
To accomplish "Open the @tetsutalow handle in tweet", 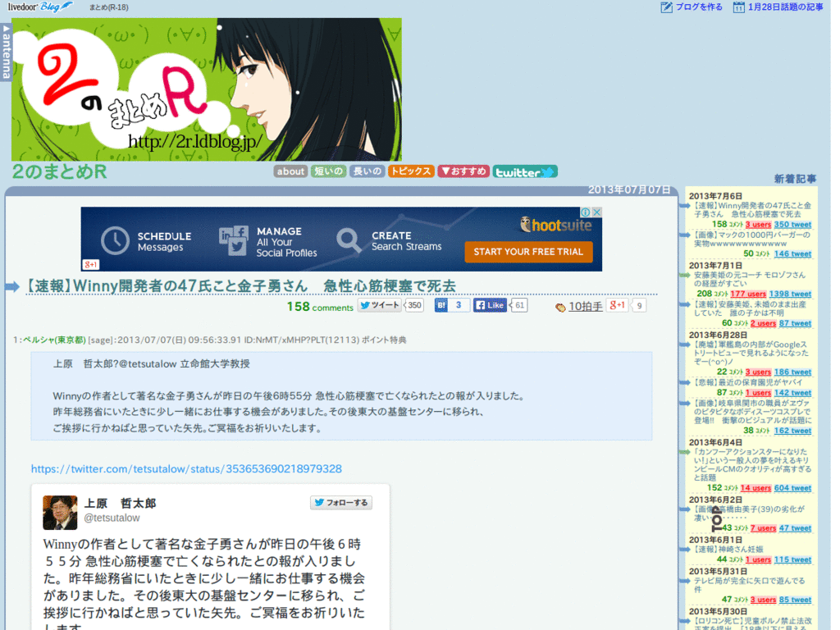I will (x=112, y=518).
